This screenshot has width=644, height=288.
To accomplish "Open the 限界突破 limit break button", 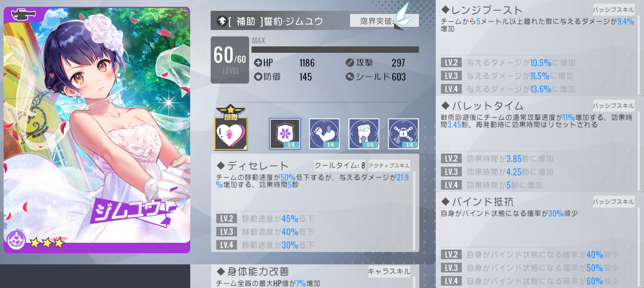I will 384,20.
